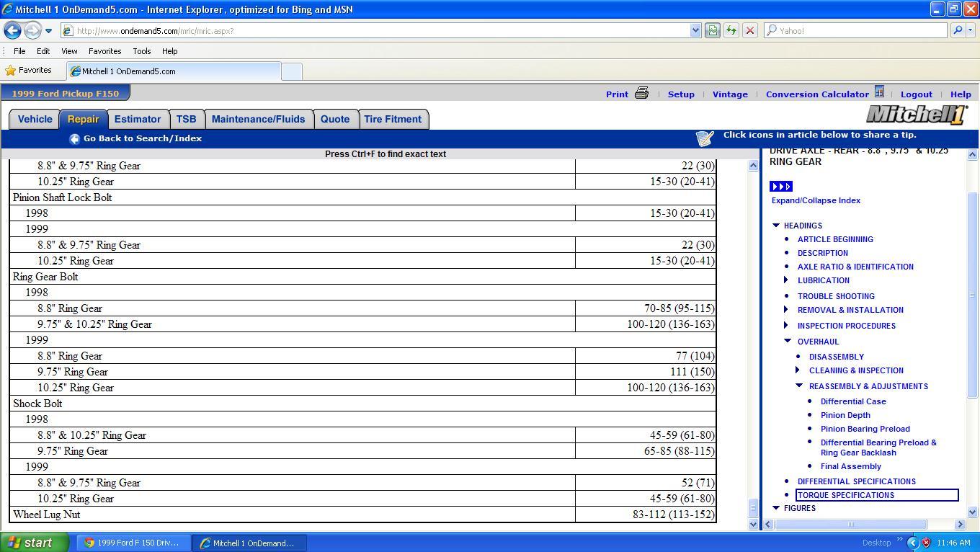This screenshot has height=552, width=980.
Task: Switch to the Maintenance/Fluids tab
Action: (259, 120)
